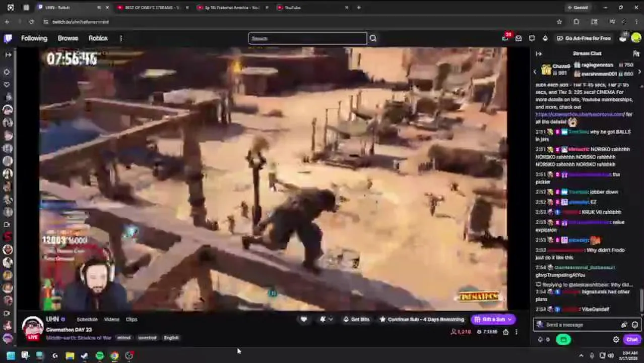Collapse the Stream Chat panel
The image size is (644, 363).
click(x=539, y=53)
